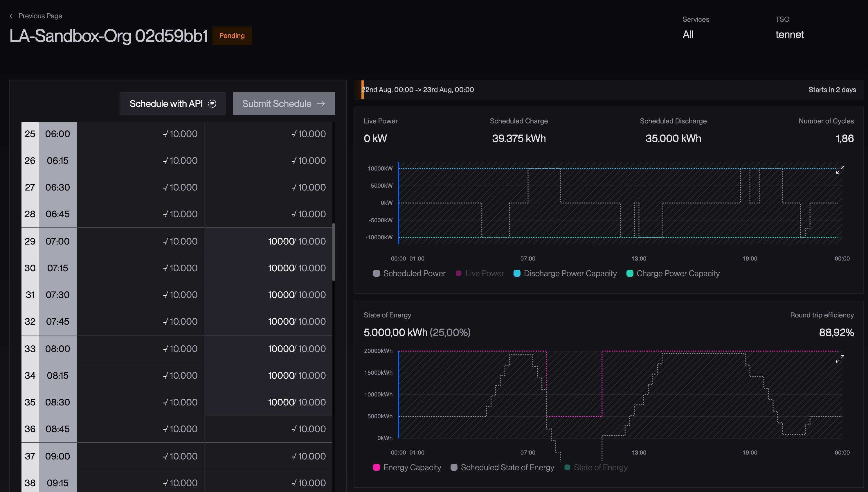Image resolution: width=868 pixels, height=492 pixels.
Task: Toggle the State of Energy legend series
Action: coord(596,467)
